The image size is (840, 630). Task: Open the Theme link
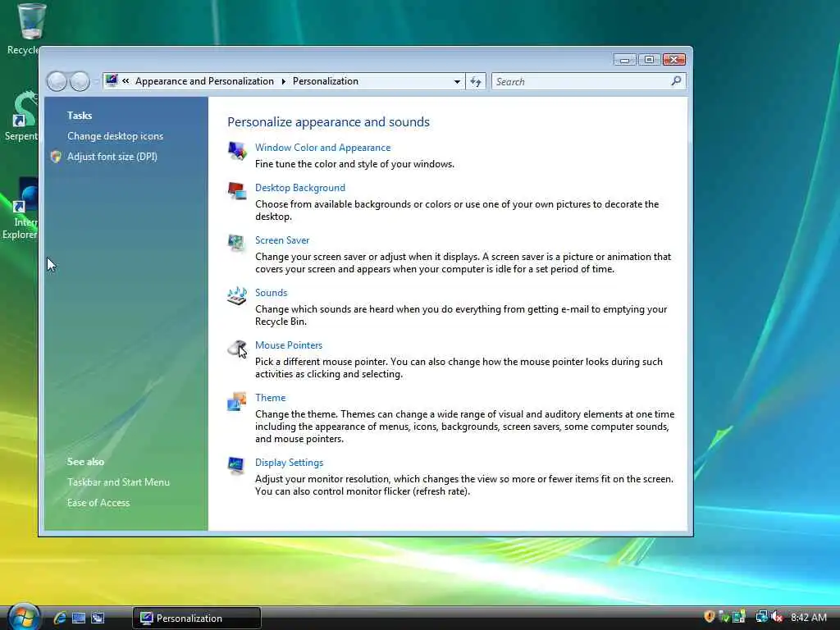pos(270,398)
